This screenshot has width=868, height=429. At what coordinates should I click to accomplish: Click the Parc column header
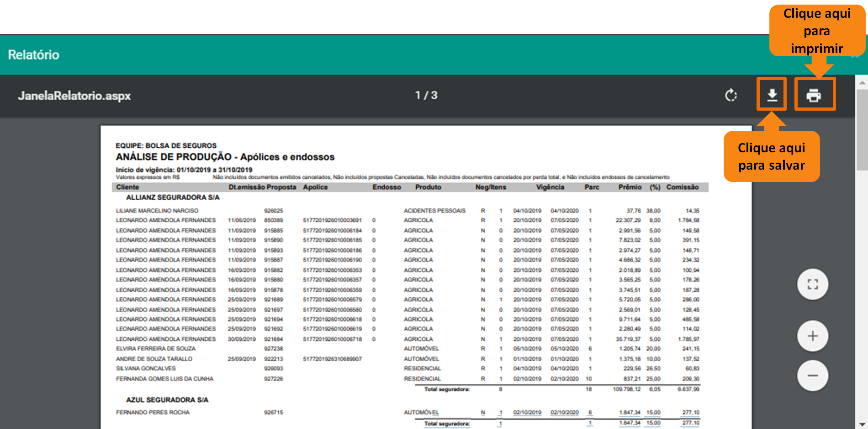pyautogui.click(x=592, y=187)
